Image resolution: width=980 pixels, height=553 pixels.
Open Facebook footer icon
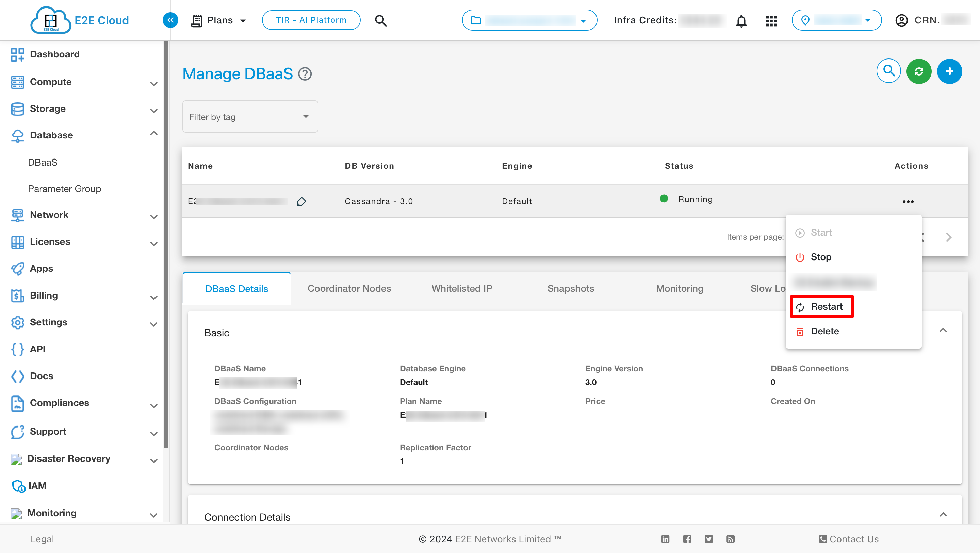pos(687,539)
